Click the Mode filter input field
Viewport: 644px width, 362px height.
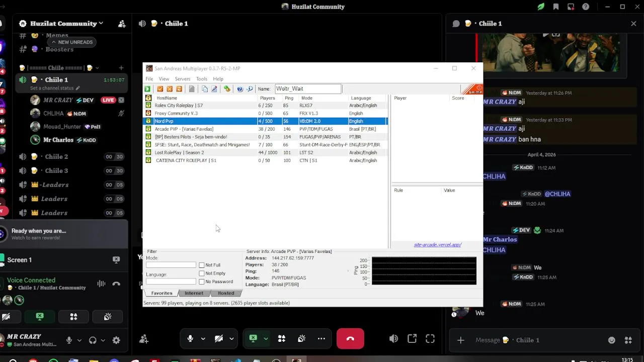pyautogui.click(x=171, y=265)
